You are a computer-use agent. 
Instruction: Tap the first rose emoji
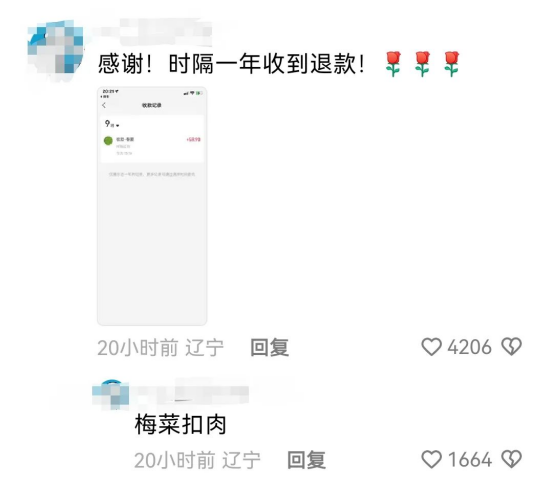[x=393, y=64]
